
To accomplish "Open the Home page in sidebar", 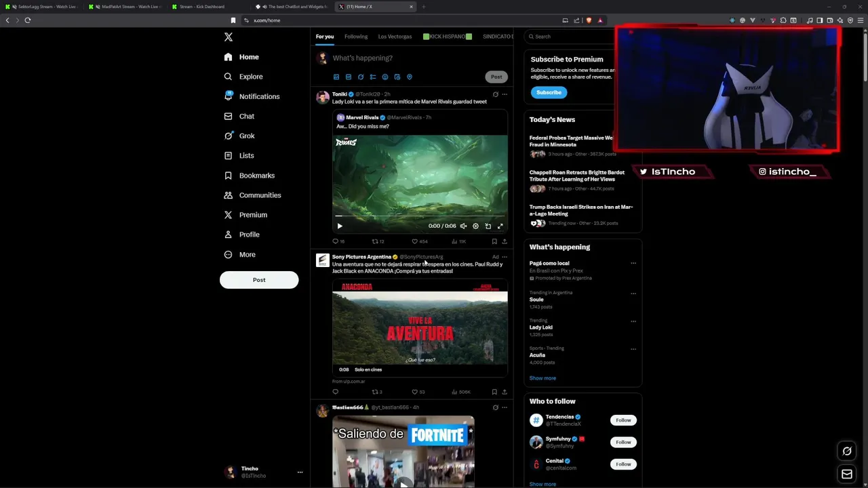I will click(x=241, y=57).
